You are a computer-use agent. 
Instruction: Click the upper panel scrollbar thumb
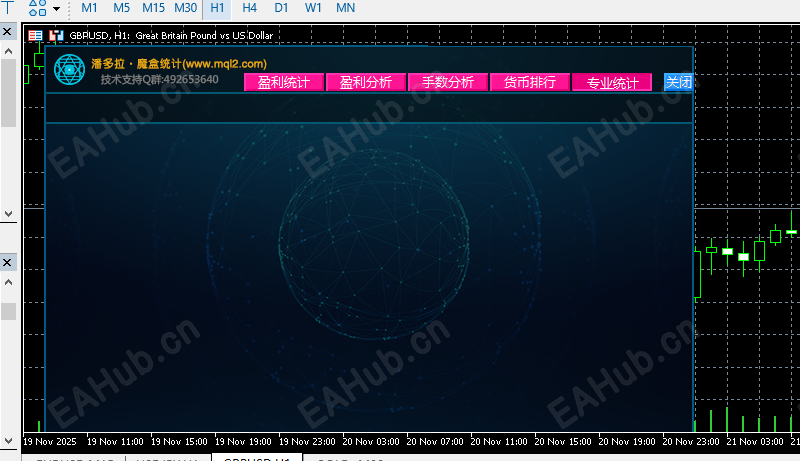tap(8, 93)
